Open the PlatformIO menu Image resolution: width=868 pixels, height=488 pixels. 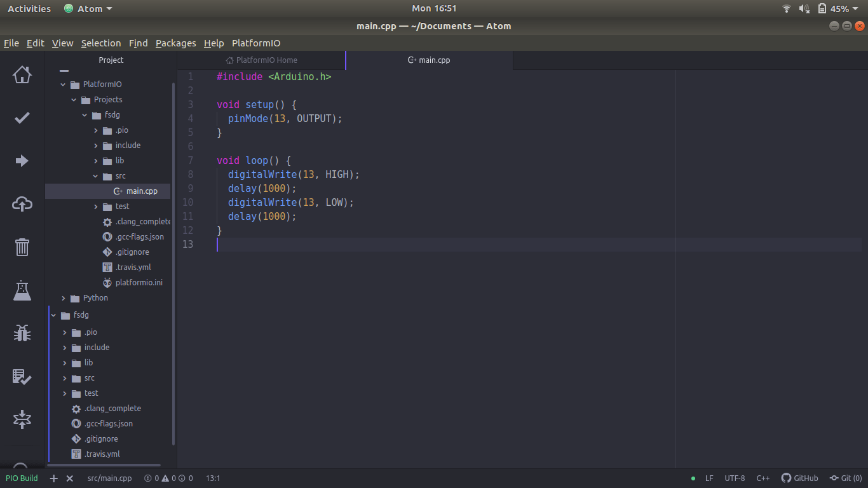pos(256,43)
